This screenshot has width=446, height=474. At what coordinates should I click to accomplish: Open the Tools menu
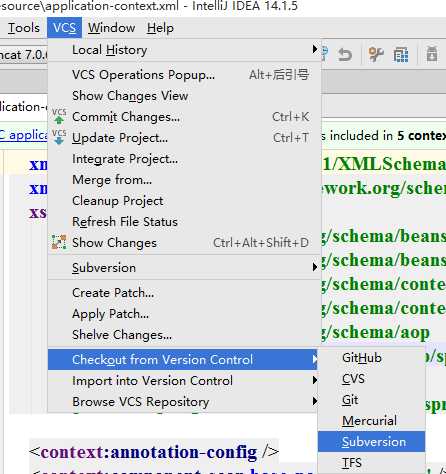[24, 28]
